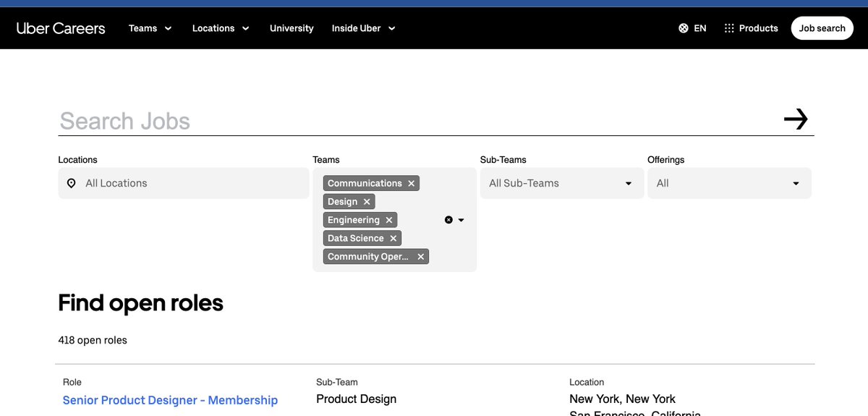
Task: Open the All Sub-Teams dropdown
Action: click(562, 183)
